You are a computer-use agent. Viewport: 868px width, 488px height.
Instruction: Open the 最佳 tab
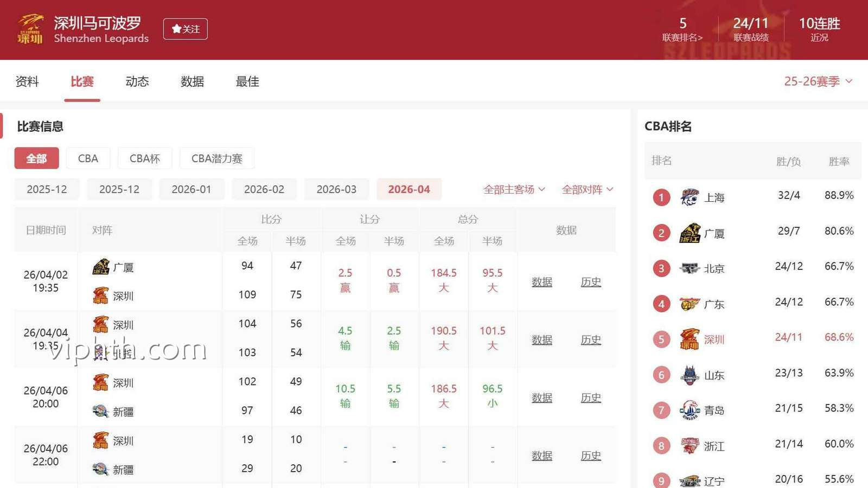(x=247, y=81)
